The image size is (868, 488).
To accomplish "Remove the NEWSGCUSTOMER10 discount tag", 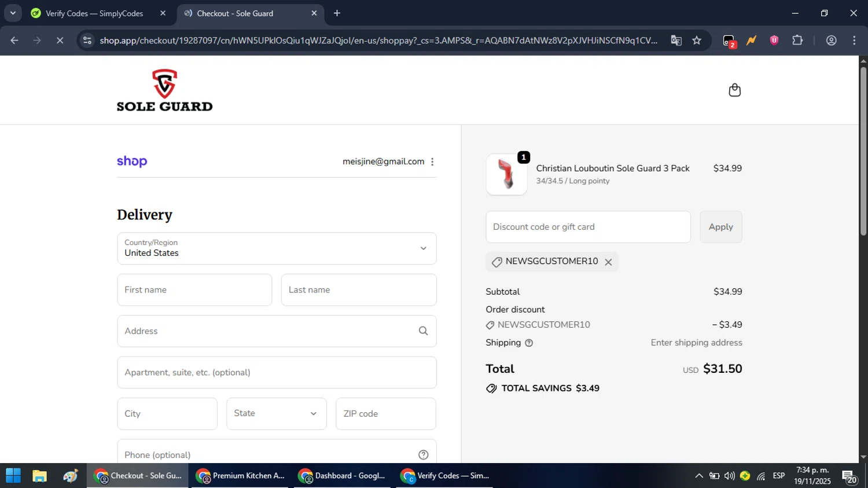I will (608, 262).
